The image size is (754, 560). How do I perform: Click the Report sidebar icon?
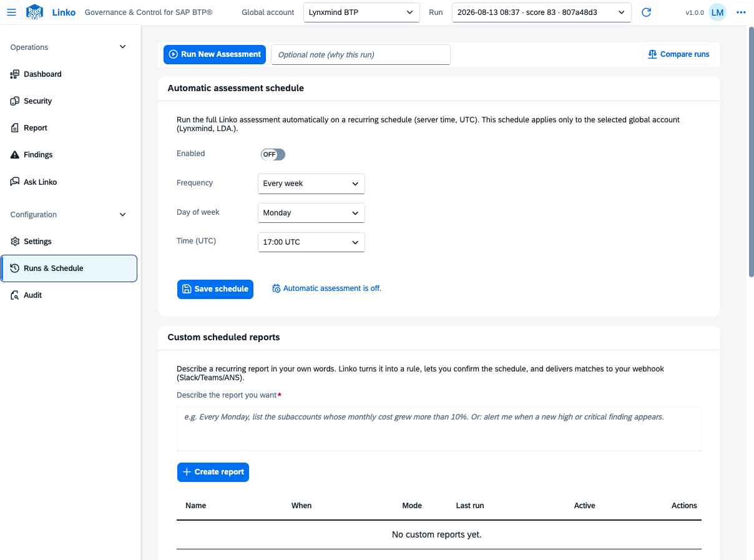[15, 128]
